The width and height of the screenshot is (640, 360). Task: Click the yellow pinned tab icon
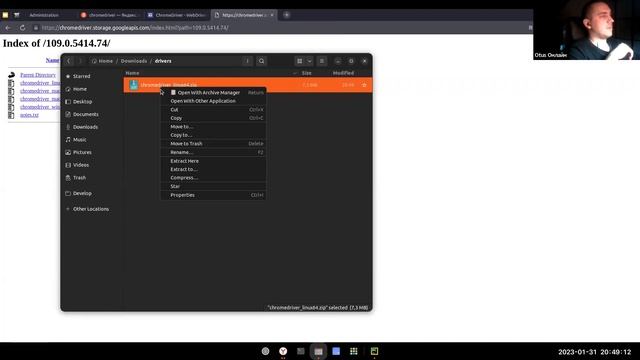coord(5,15)
